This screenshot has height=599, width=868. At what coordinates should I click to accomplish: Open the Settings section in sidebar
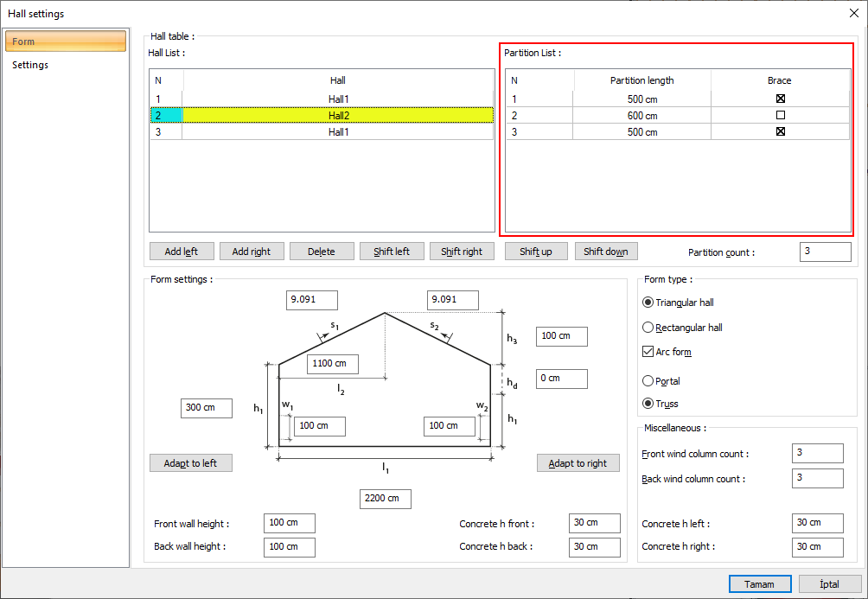tap(30, 65)
